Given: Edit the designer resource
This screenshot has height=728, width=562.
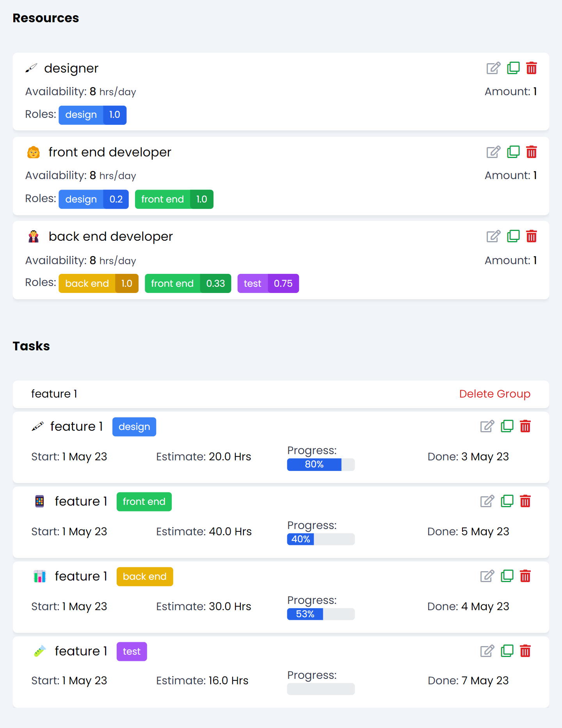Looking at the screenshot, I should click(493, 68).
